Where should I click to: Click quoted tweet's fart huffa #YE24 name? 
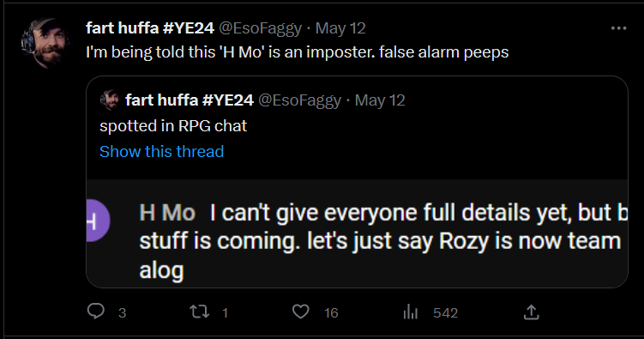pos(190,100)
